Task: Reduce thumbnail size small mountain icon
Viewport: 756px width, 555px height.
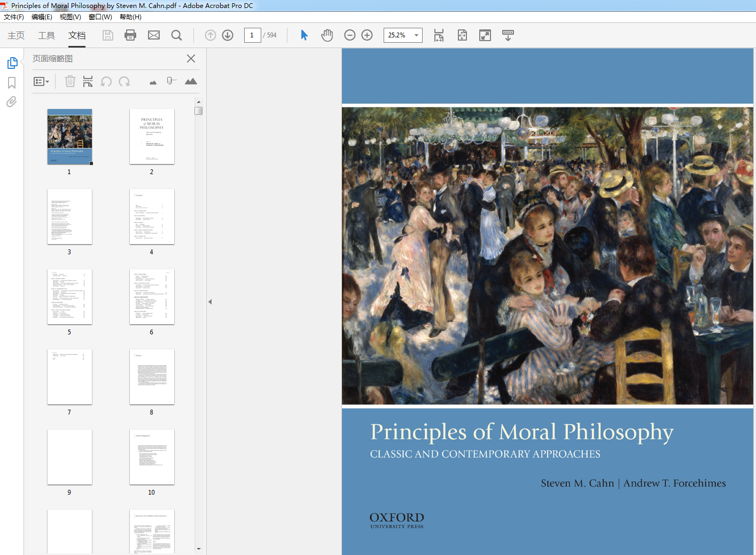Action: click(x=153, y=82)
